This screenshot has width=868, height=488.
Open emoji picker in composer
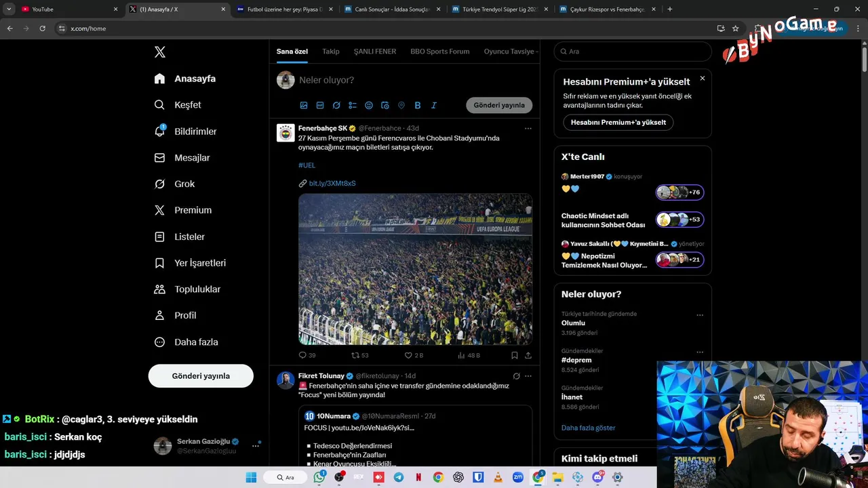(x=369, y=105)
